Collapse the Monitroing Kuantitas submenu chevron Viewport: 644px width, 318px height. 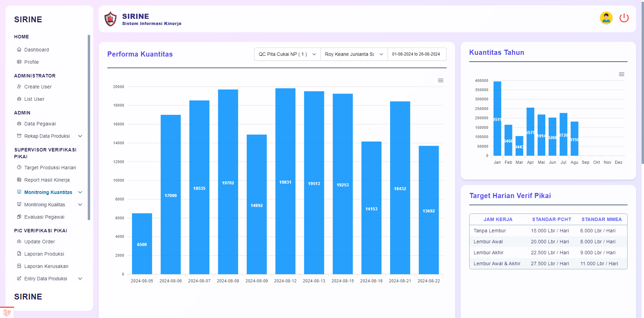pyautogui.click(x=80, y=192)
